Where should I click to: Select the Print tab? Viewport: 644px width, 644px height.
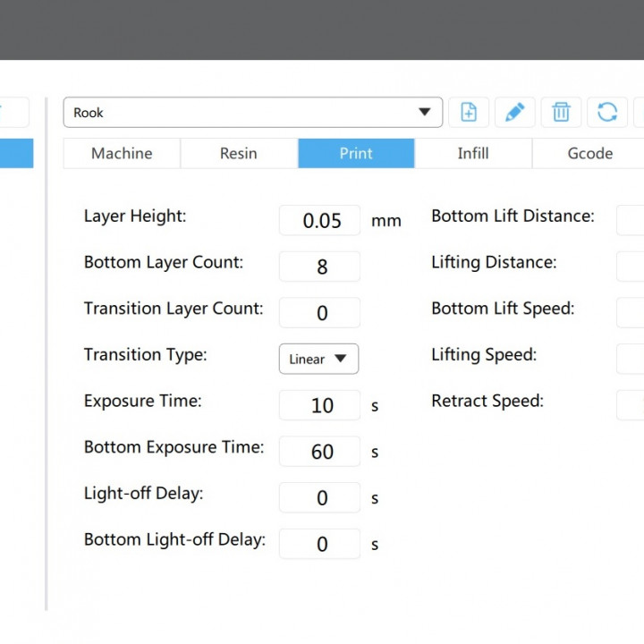click(x=356, y=153)
